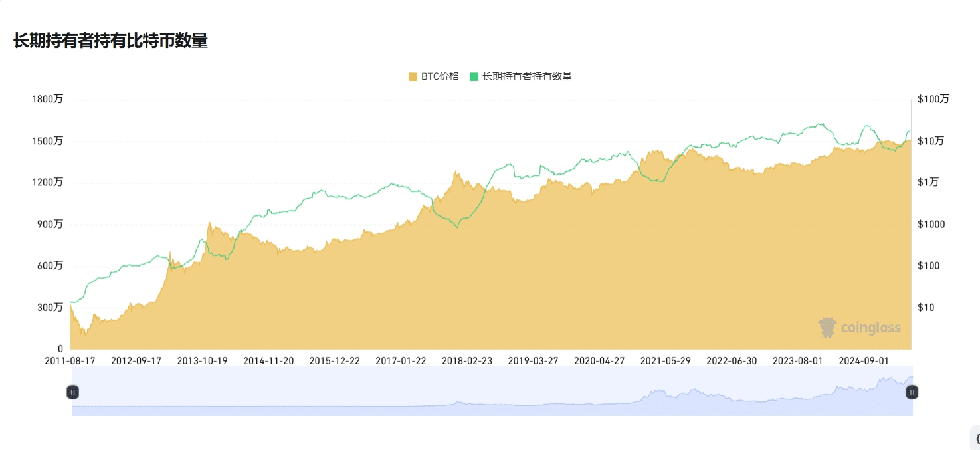Click the 1800万 left axis label
The height and width of the screenshot is (450, 980).
[48, 100]
